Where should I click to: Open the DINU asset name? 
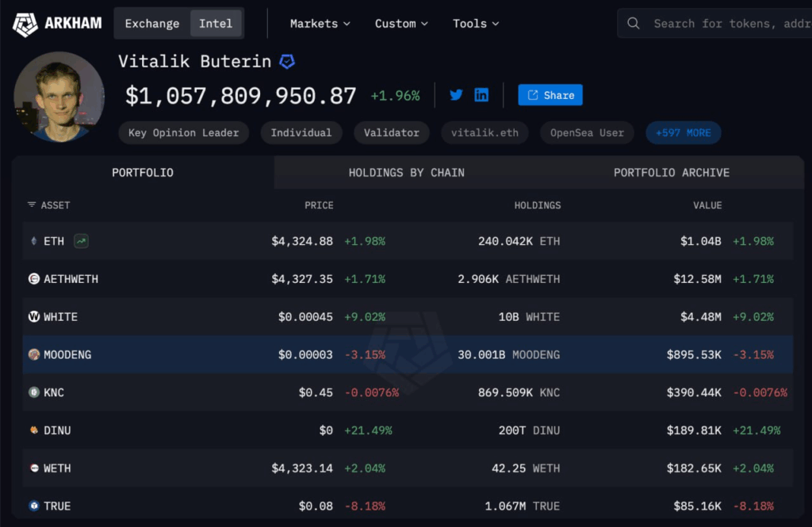point(57,430)
